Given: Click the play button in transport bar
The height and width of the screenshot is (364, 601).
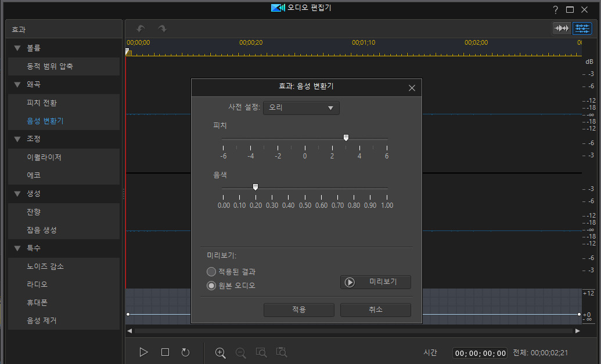Looking at the screenshot, I should (144, 352).
